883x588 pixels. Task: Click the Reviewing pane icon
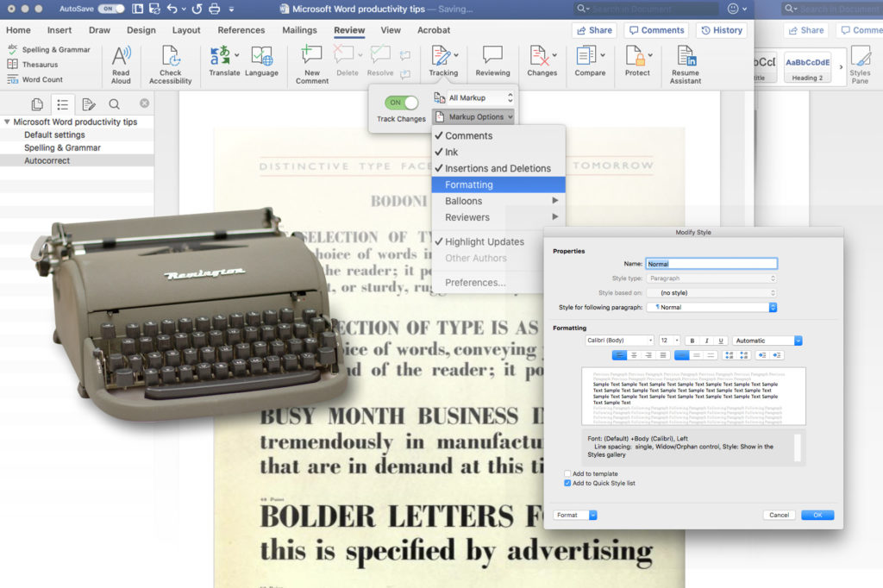click(x=492, y=56)
